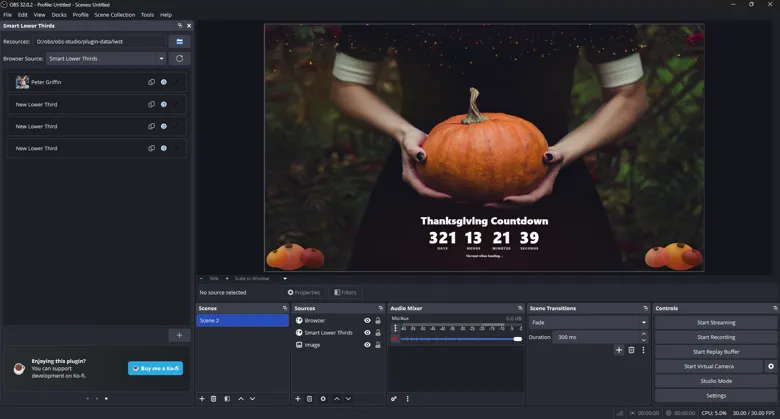Toggle lock on Smart Lower Thirds source
780x419 pixels.
click(378, 332)
